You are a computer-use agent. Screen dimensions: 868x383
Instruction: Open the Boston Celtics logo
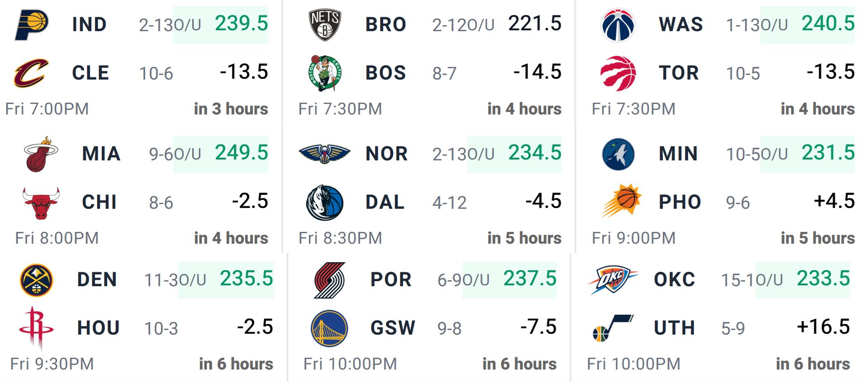(325, 73)
